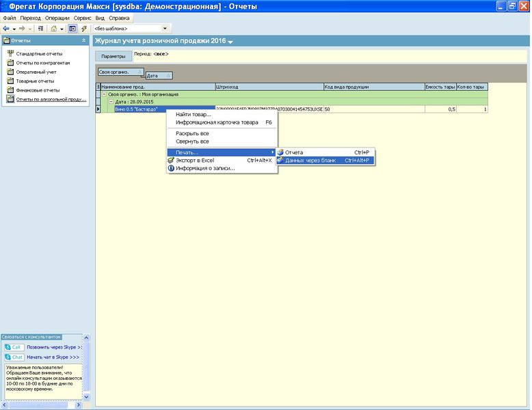Click the home icon in toolbar

point(53,29)
